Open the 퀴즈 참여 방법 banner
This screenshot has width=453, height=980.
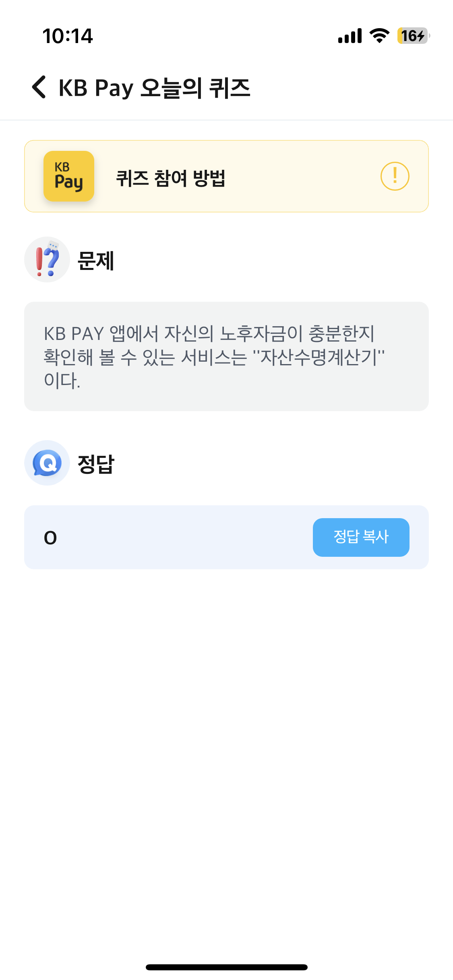pyautogui.click(x=226, y=176)
